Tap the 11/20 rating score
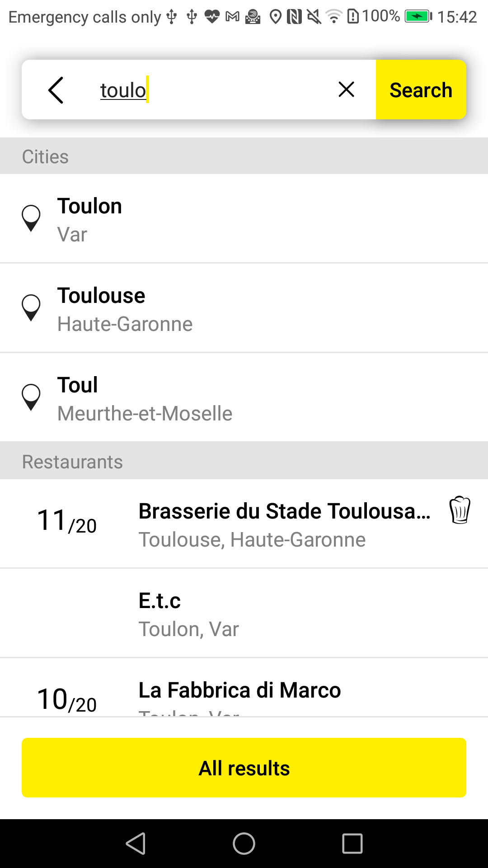Screen dimensions: 488x868 67,521
